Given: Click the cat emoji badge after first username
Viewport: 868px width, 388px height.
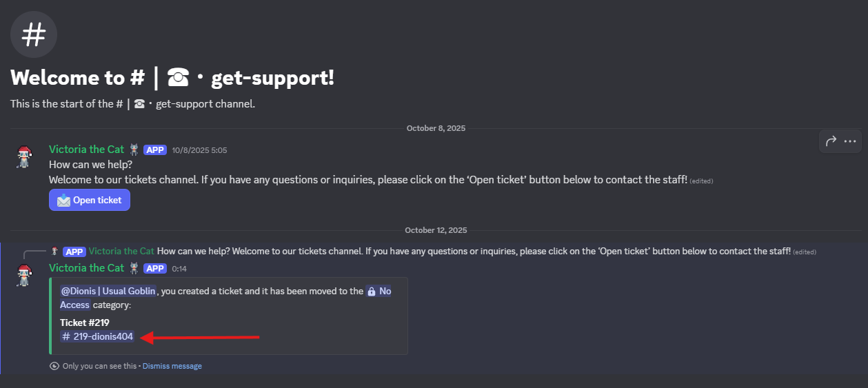Looking at the screenshot, I should 134,150.
